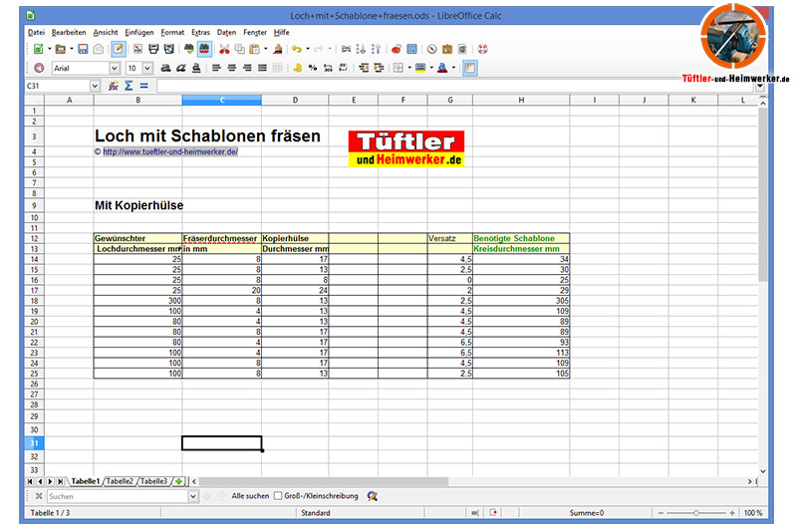Toggle Italic formatting
The image size is (797, 532).
pos(180,68)
